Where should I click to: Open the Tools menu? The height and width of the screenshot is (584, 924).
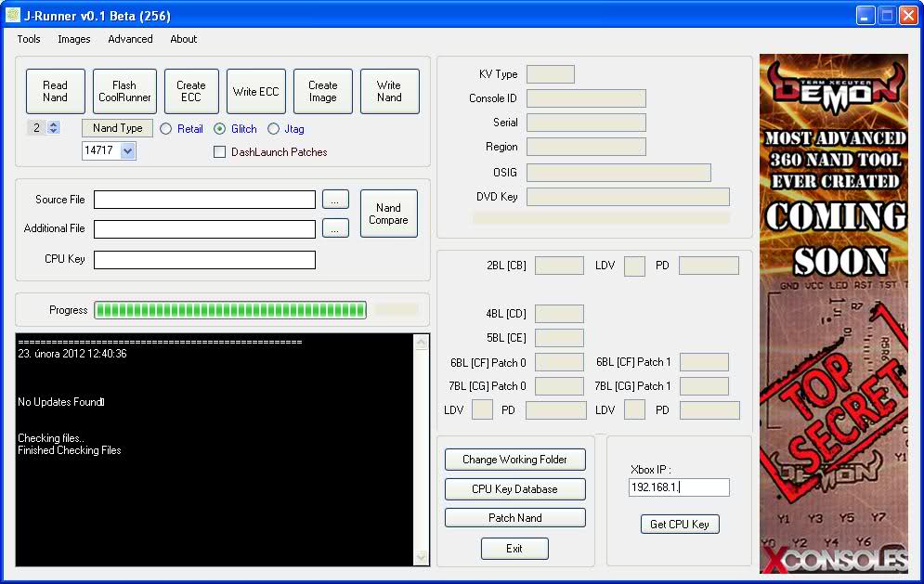point(29,39)
